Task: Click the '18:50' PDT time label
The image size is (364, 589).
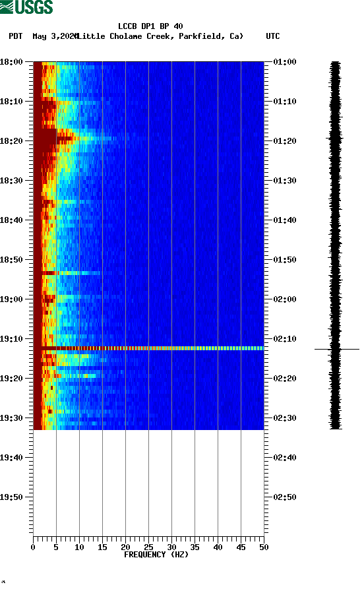Action: pos(12,260)
